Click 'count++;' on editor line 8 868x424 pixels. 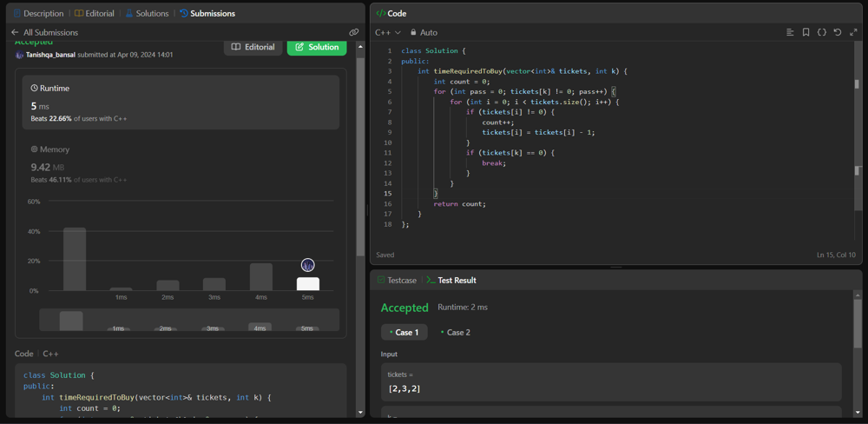click(498, 122)
